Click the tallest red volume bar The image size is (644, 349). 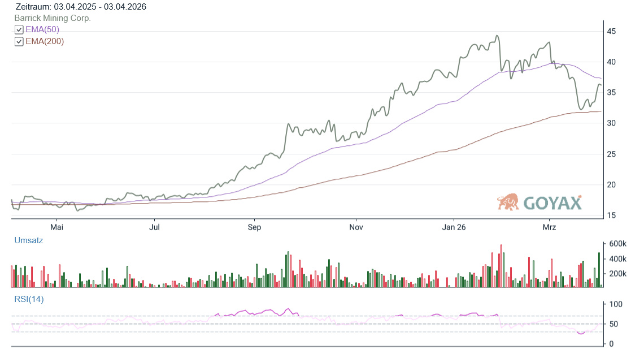(x=501, y=266)
